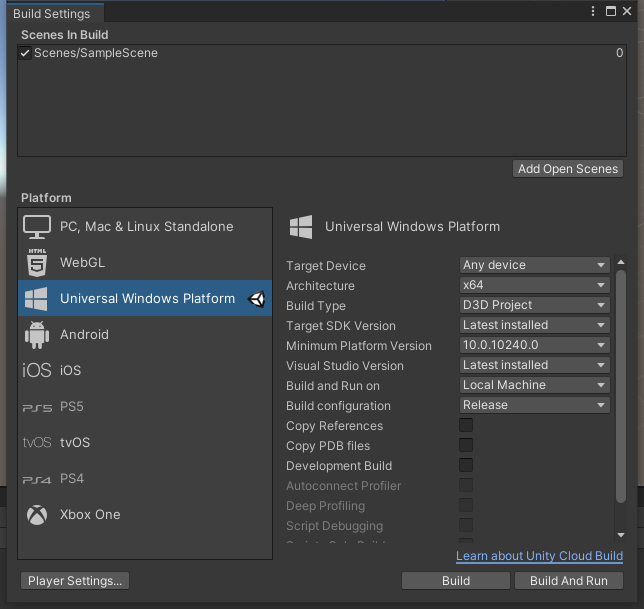
Task: Click the settings panel vertical scrollbar thumb
Action: click(x=621, y=386)
